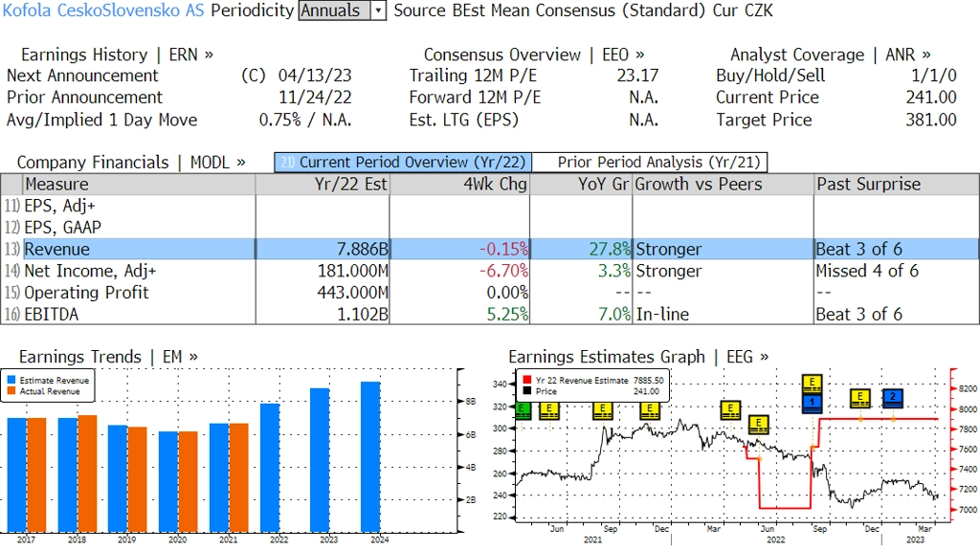Click the Yr/22 Est column header
This screenshot has width=980, height=550.
(323, 185)
